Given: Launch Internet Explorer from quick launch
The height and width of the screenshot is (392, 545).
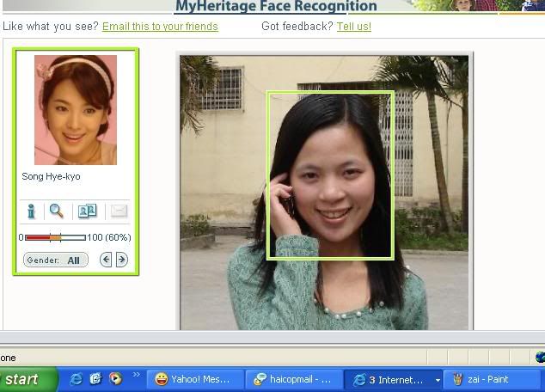Looking at the screenshot, I should pyautogui.click(x=76, y=379).
